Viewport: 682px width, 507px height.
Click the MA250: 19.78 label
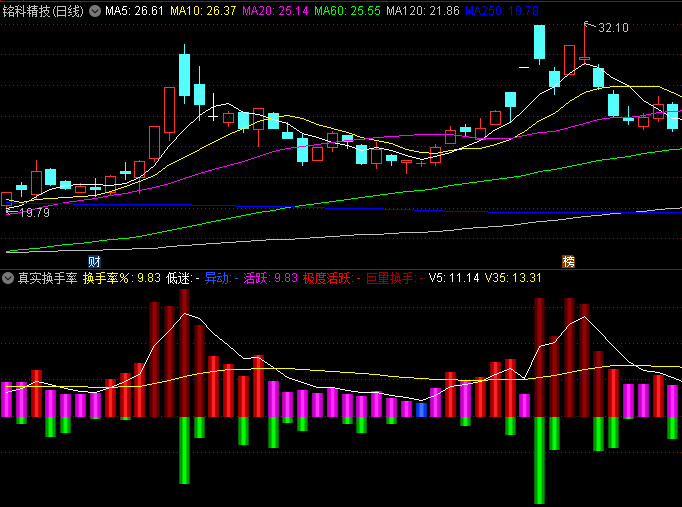pos(502,11)
